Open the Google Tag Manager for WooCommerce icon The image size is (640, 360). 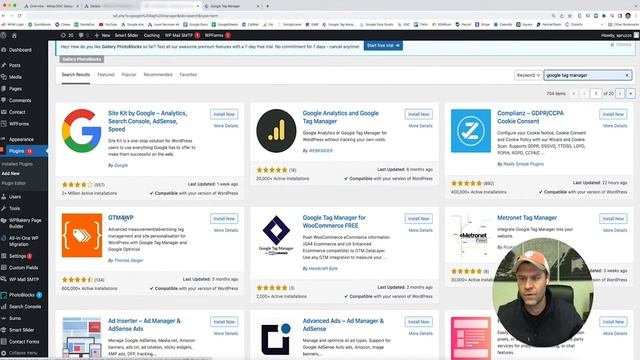pyautogui.click(x=276, y=236)
